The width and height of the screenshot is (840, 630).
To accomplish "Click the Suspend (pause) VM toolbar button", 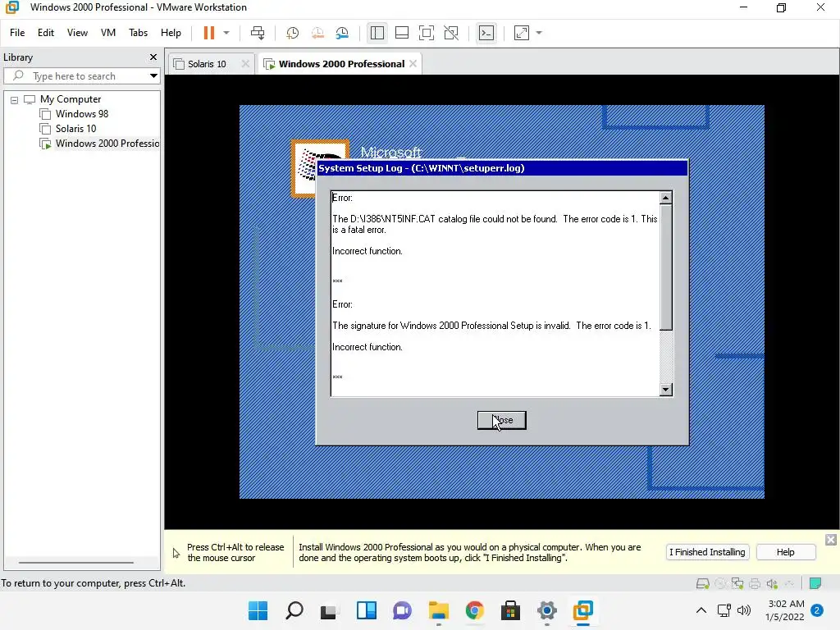I will (x=209, y=33).
